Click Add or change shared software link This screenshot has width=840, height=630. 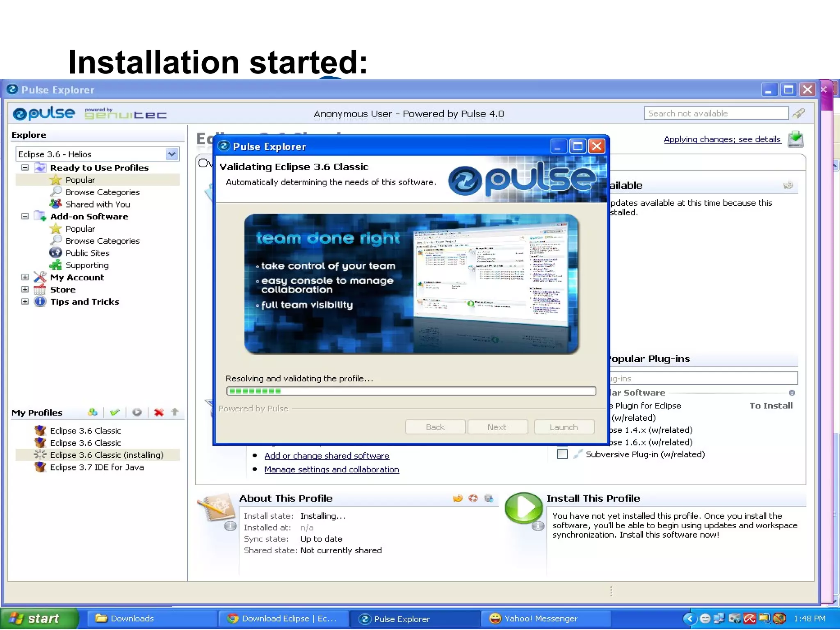point(326,456)
